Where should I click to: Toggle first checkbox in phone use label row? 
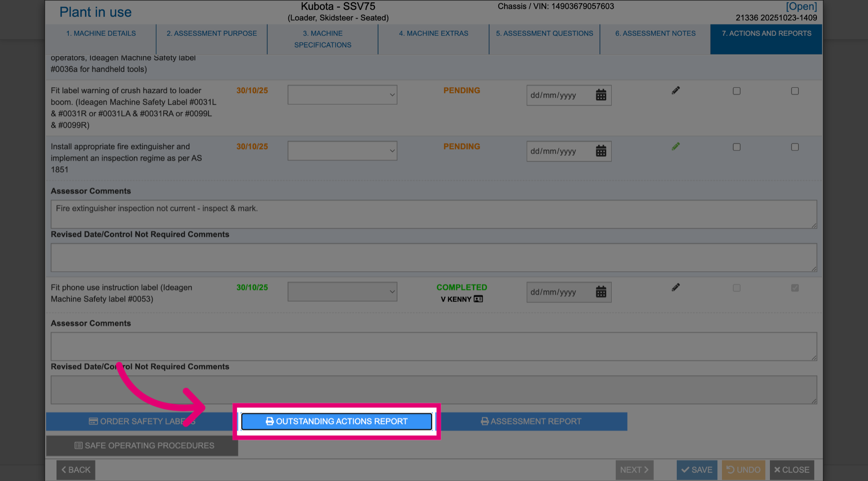tap(736, 288)
